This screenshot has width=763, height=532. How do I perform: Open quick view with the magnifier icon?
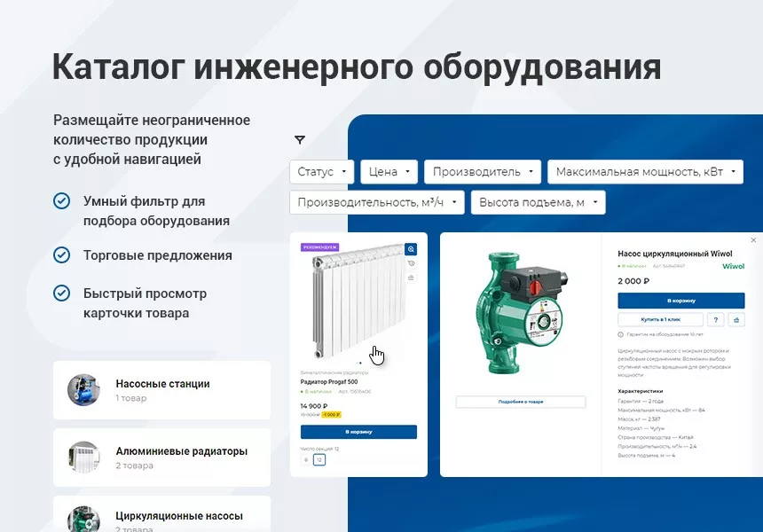pos(410,249)
